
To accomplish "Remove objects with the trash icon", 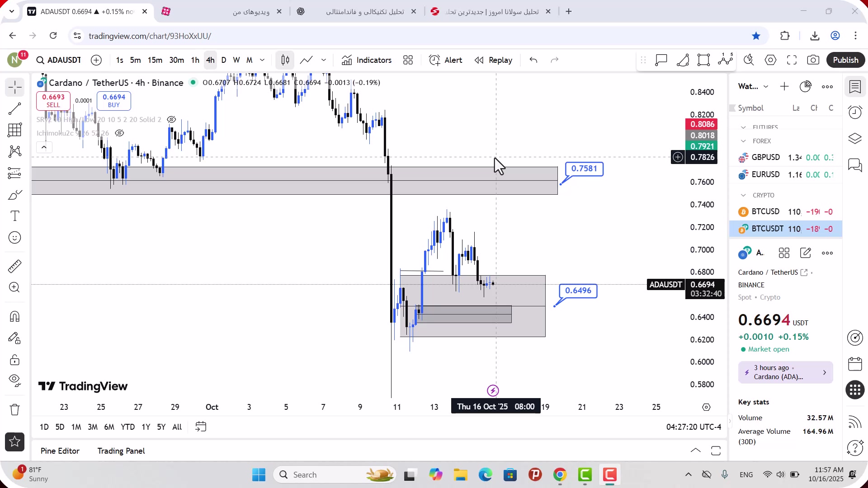I will pos(15,409).
